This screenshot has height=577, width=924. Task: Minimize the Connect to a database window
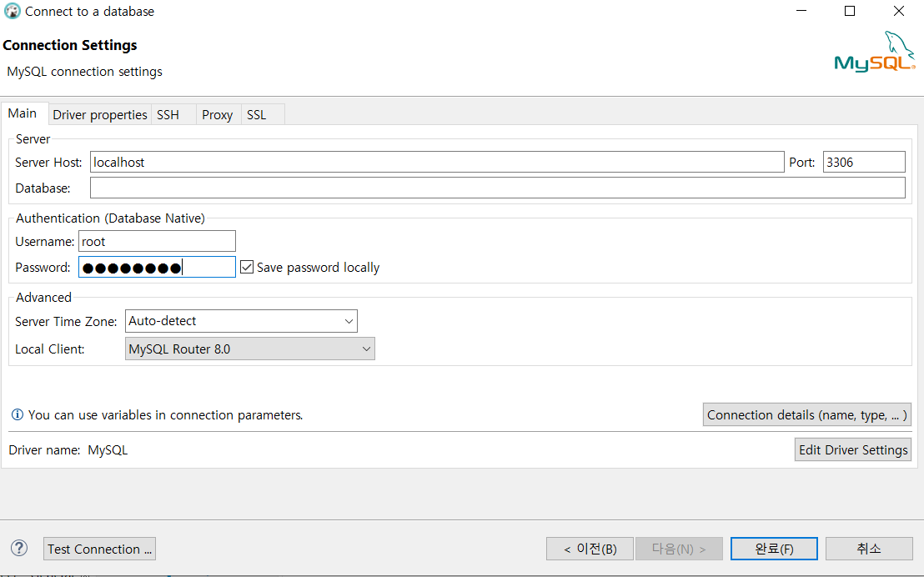pos(801,11)
